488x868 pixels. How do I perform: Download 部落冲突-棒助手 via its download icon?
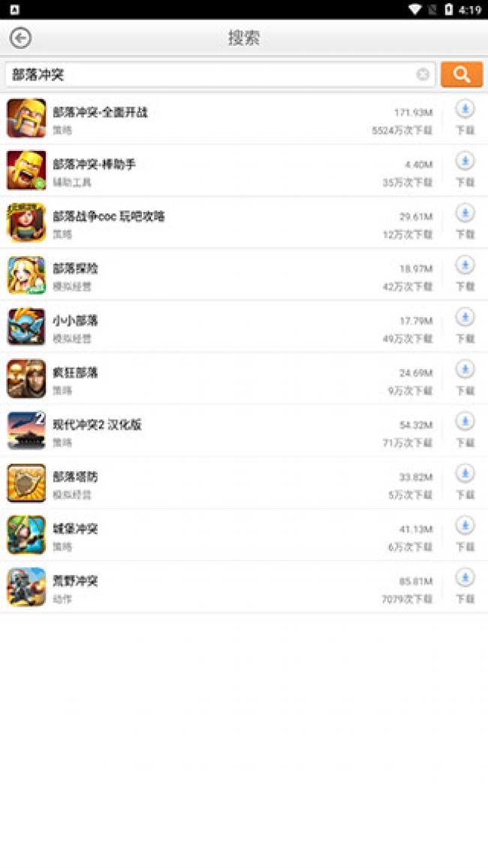[465, 161]
